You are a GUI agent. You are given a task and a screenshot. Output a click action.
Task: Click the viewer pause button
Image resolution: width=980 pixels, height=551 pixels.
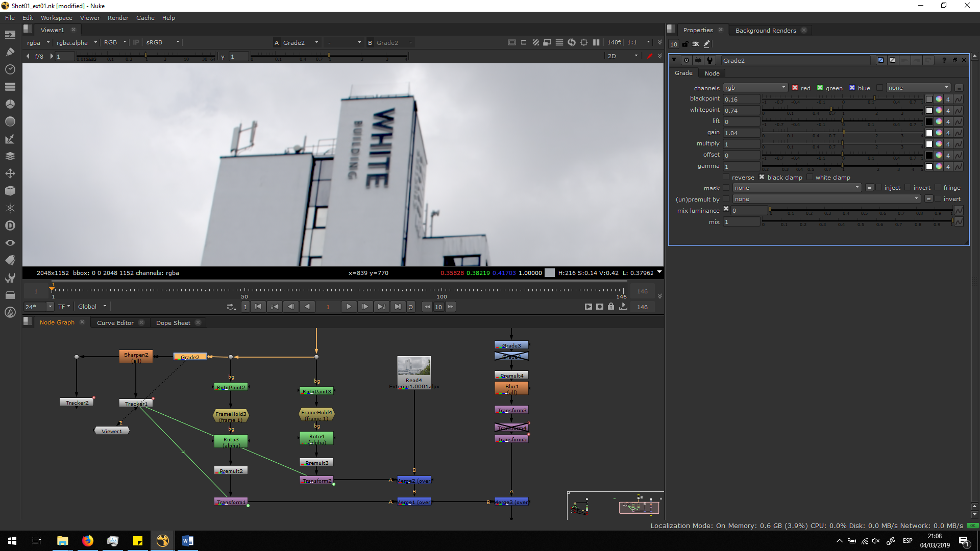pos(596,42)
